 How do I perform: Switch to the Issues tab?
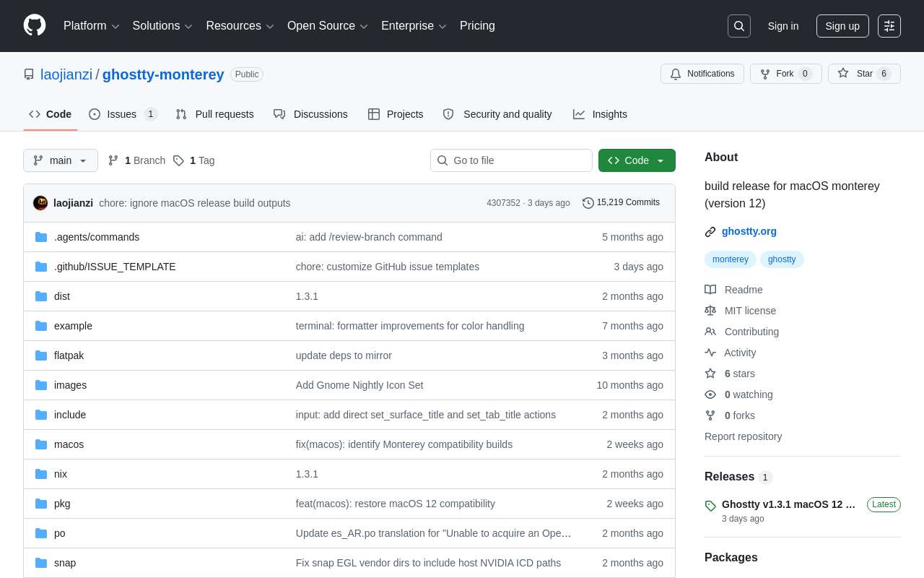click(x=123, y=114)
